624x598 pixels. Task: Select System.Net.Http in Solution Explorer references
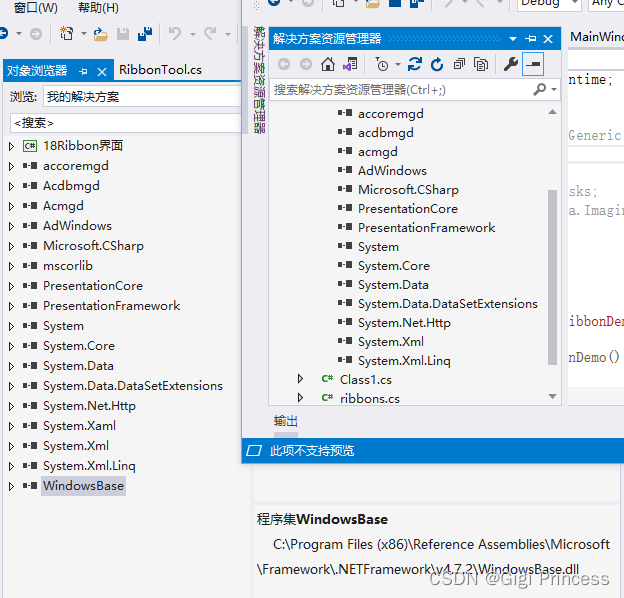coord(404,323)
